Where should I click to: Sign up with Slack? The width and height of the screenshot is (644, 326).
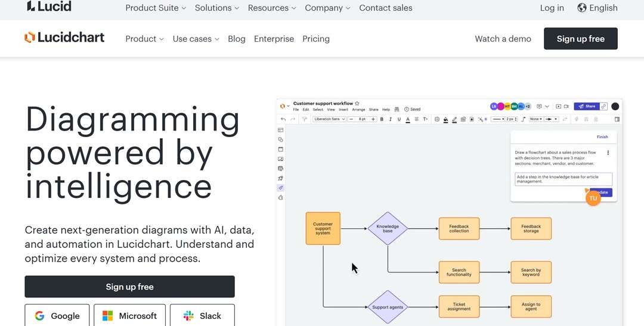click(202, 316)
